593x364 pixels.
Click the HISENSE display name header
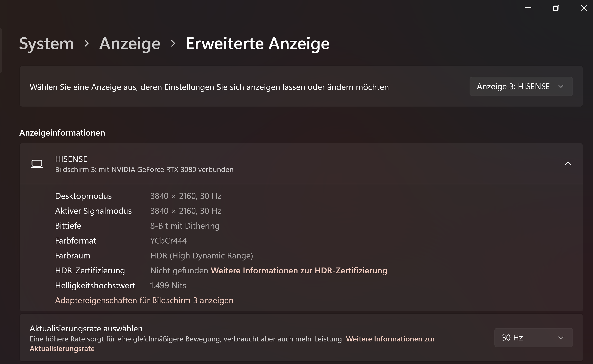pyautogui.click(x=71, y=159)
